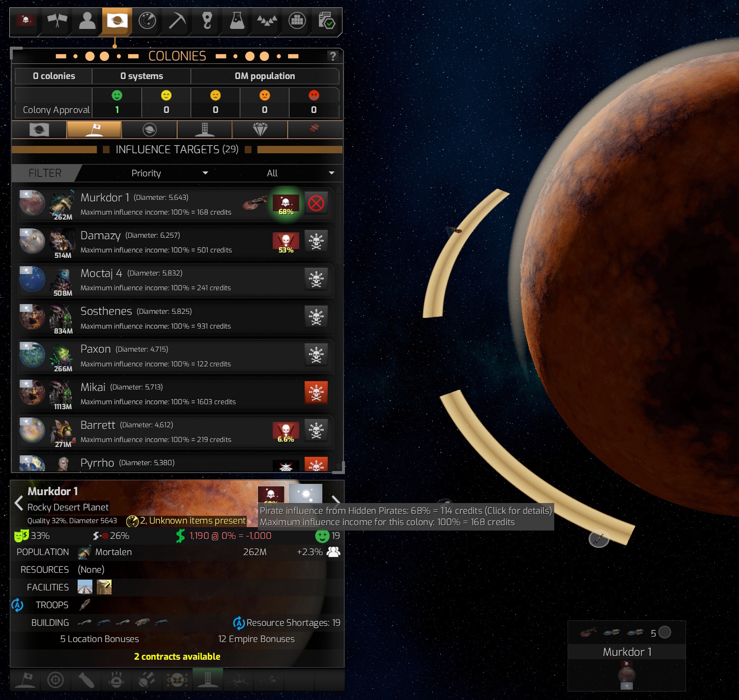Toggle skull influence button for Moctaj 4

tap(316, 279)
